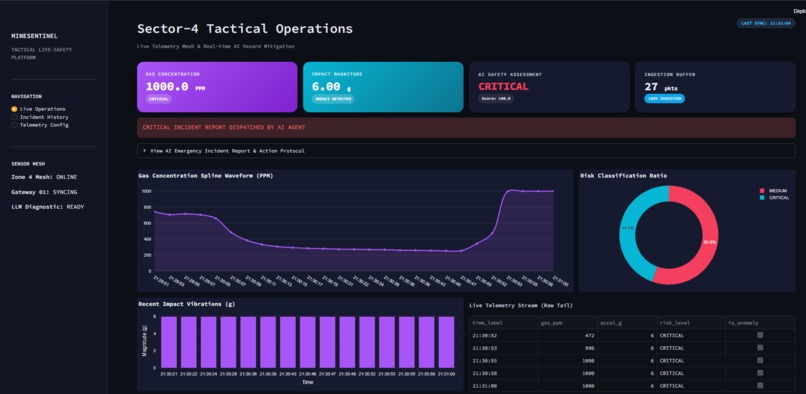Click the Live Telemetry Mesh subtitle text
This screenshot has width=806, height=394.
216,46
